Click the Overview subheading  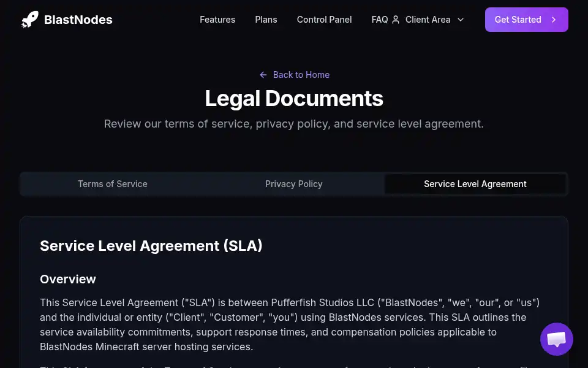point(68,280)
